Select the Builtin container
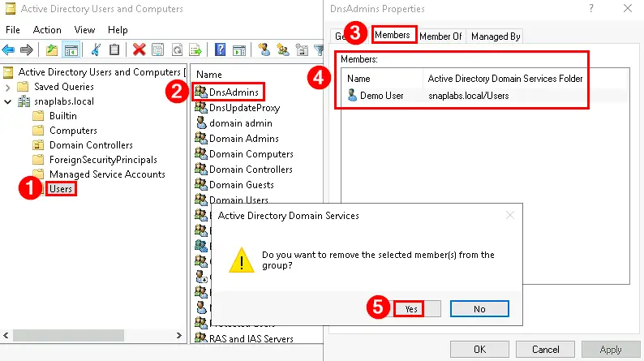The width and height of the screenshot is (644, 361). (62, 116)
